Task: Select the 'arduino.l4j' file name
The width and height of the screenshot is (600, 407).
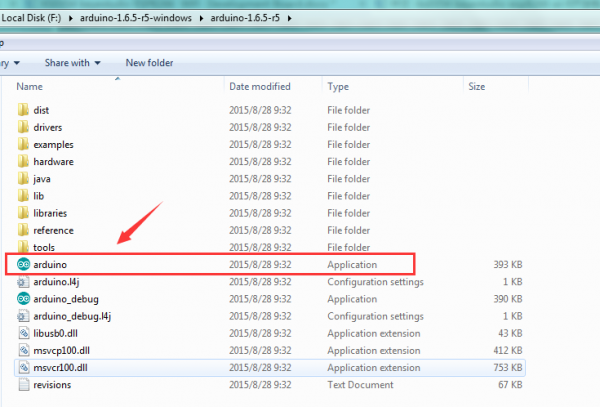Action: point(56,282)
